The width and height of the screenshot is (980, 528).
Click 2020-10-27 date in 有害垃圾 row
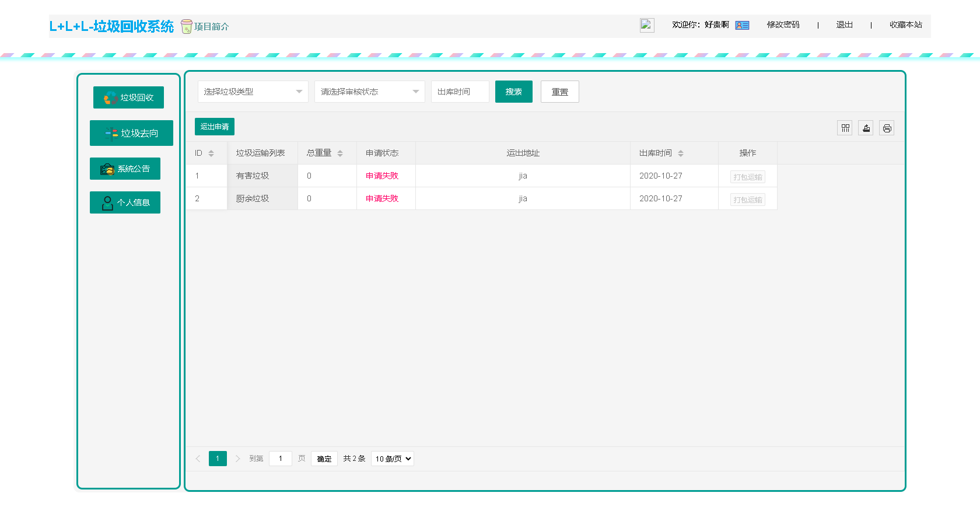pos(661,176)
